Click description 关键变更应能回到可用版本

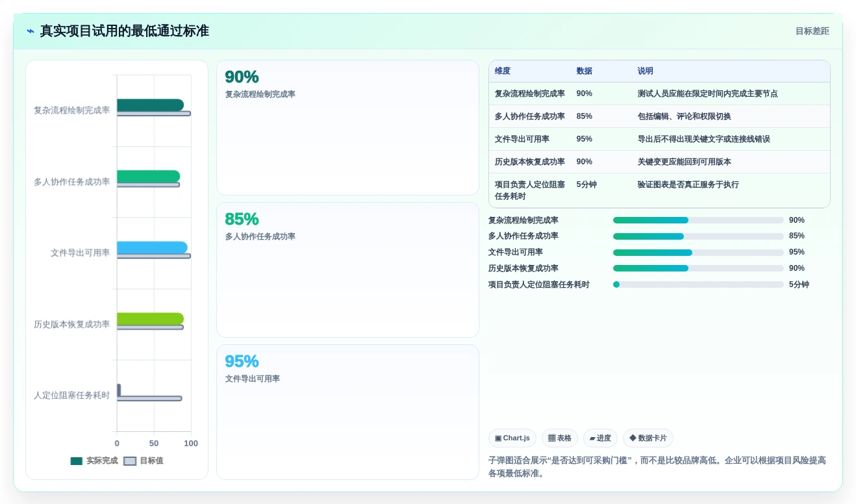click(685, 162)
